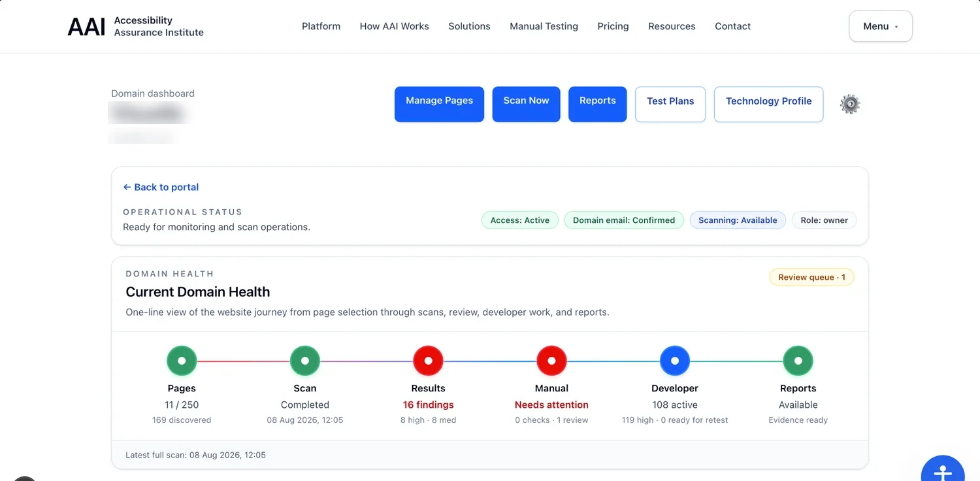Select the Scan step circle
The height and width of the screenshot is (481, 980).
click(x=305, y=361)
